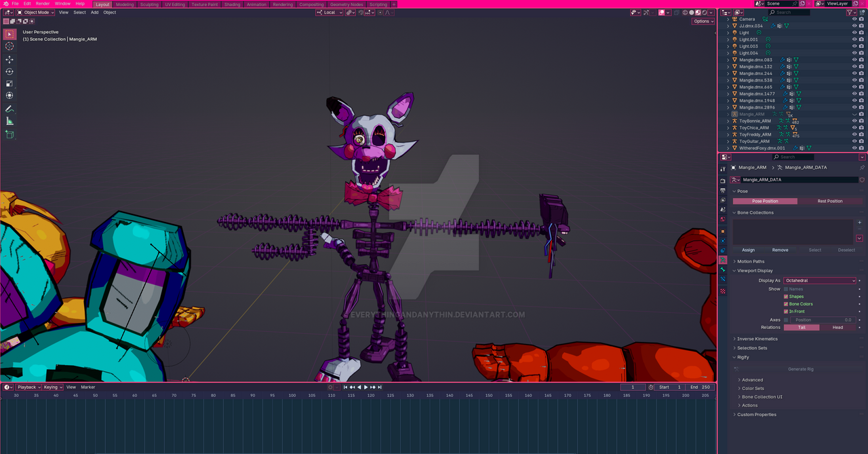Open the Playback dropdown in timeline
868x454 pixels.
coord(28,387)
